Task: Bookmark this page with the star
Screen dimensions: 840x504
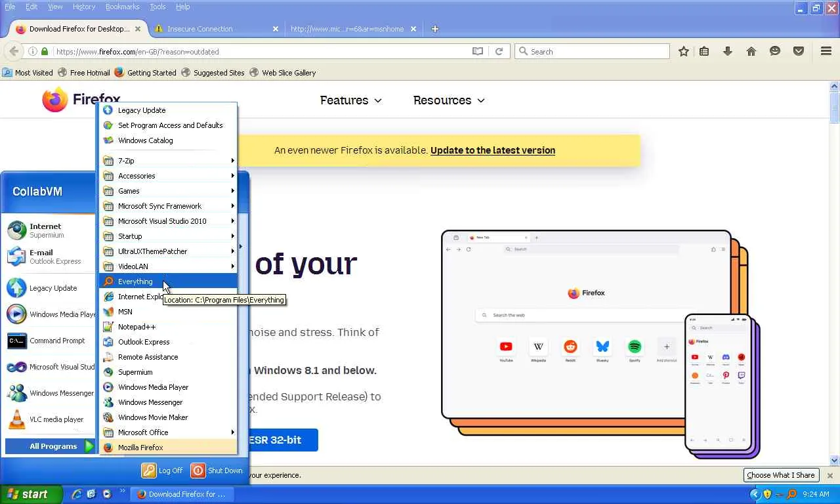Action: (x=684, y=51)
